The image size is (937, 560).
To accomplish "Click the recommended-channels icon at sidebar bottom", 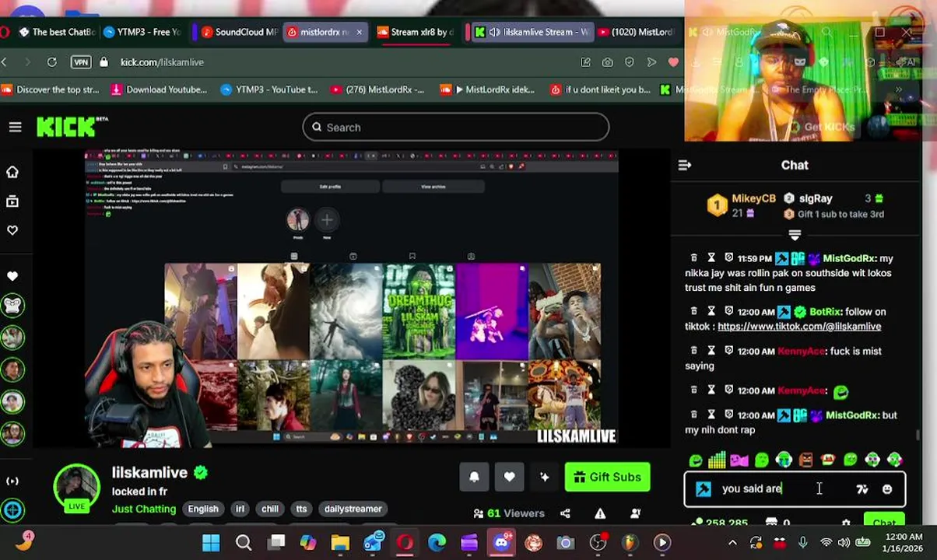I will coord(12,510).
